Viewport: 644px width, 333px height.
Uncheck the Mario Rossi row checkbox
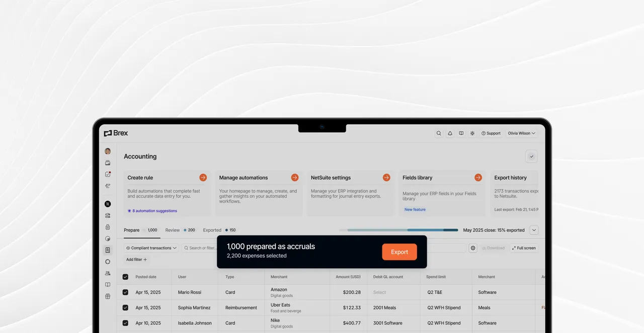pos(125,292)
